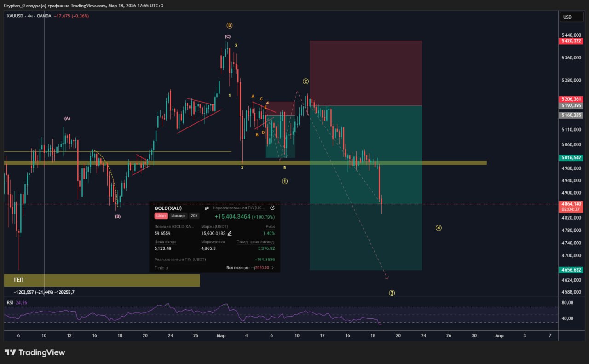The width and height of the screenshot is (589, 364).
Task: Click the ГЕП gap zone rectangle
Action: [x=102, y=280]
